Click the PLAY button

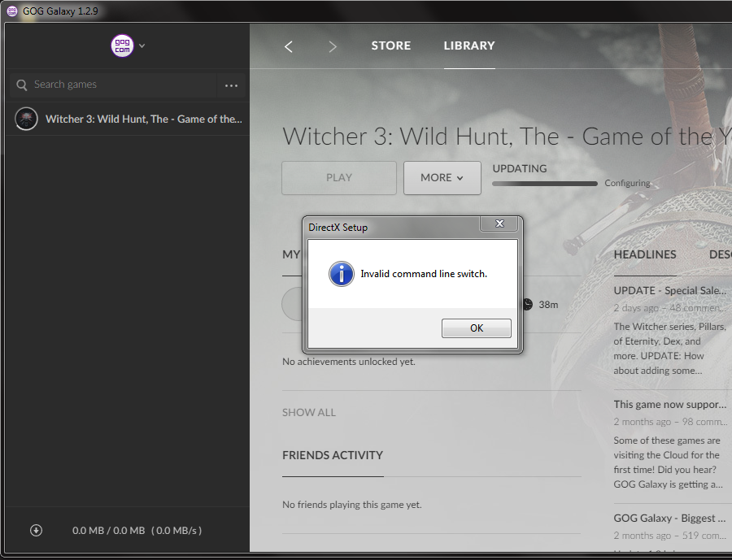pyautogui.click(x=339, y=178)
